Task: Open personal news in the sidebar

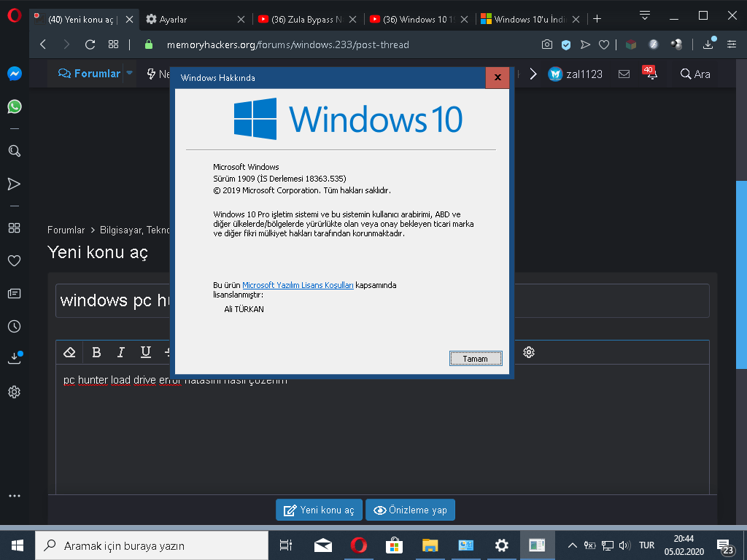Action: pyautogui.click(x=15, y=293)
